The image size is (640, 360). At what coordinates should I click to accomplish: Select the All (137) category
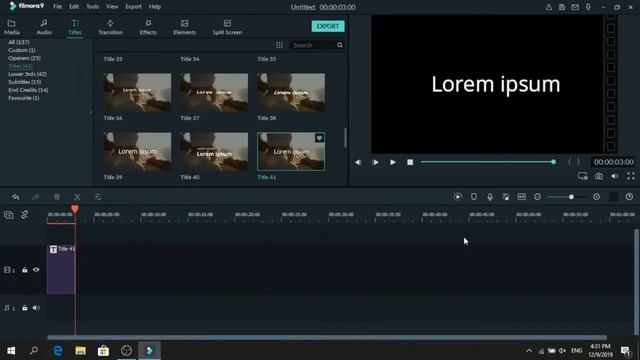click(x=19, y=42)
